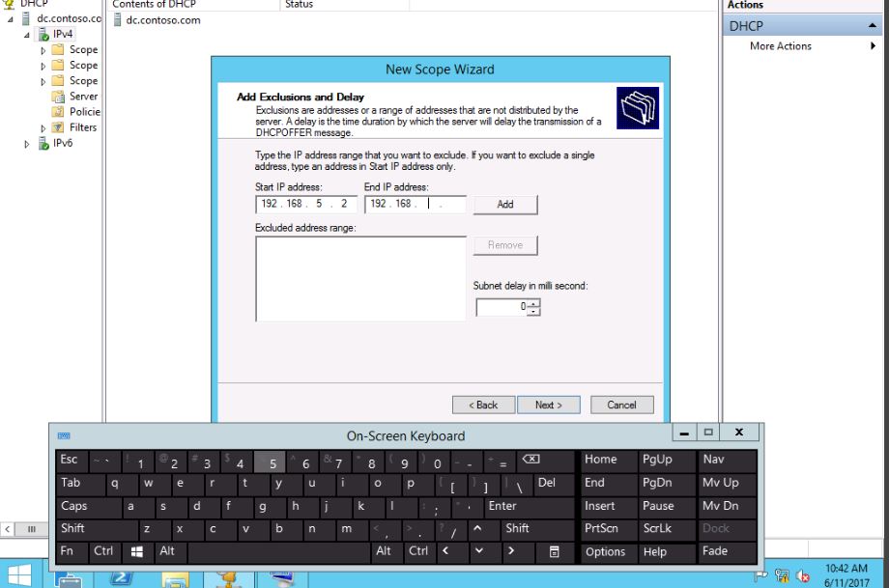The height and width of the screenshot is (588, 889).
Task: Toggle the Caps key on On-Screen Keyboard
Action: coord(74,506)
